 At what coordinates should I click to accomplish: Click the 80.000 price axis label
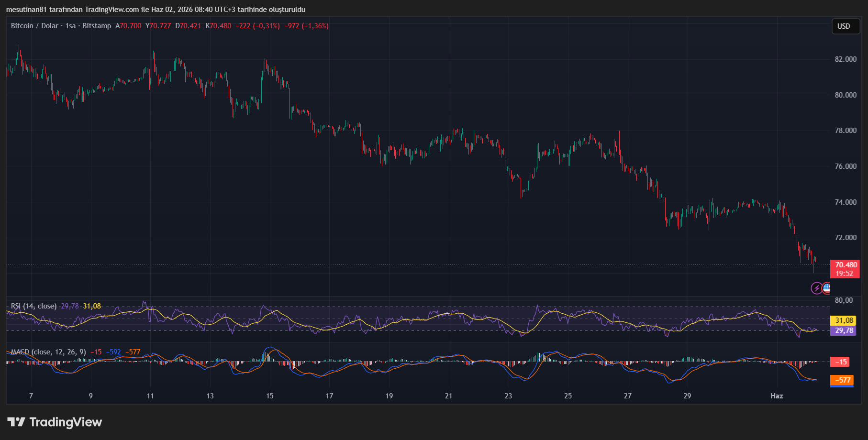tap(846, 95)
